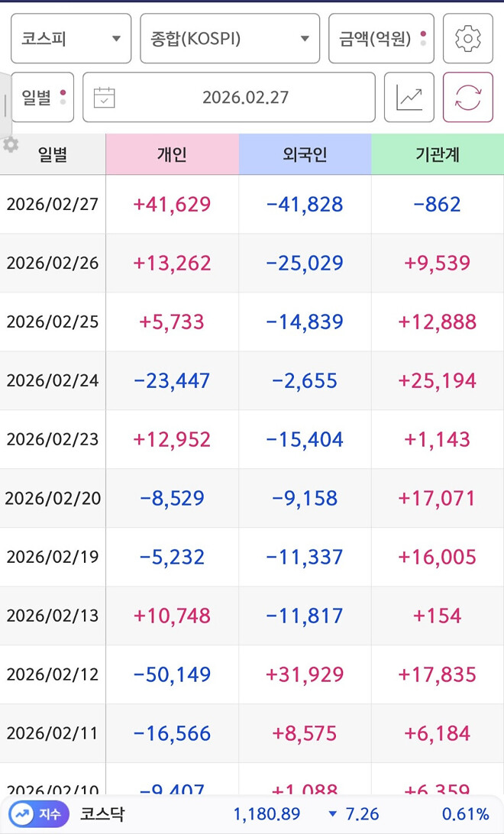The height and width of the screenshot is (834, 504).
Task: Tap the 지수 index icon at bottom
Action: click(x=38, y=814)
